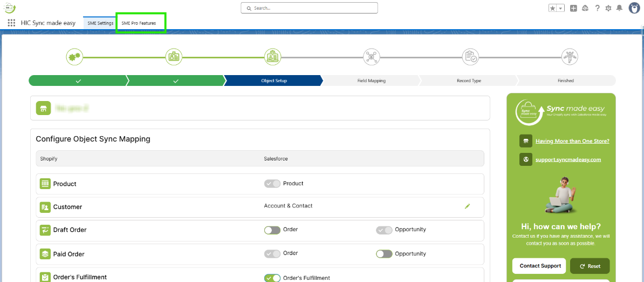
Task: Edit Customer mapping with pencil icon
Action: pyautogui.click(x=467, y=206)
